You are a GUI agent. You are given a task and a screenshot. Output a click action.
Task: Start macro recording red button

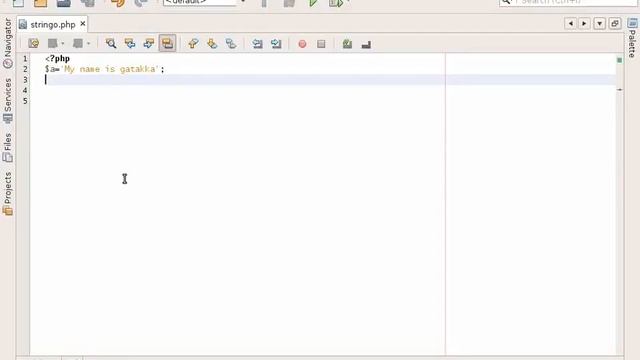pyautogui.click(x=302, y=44)
